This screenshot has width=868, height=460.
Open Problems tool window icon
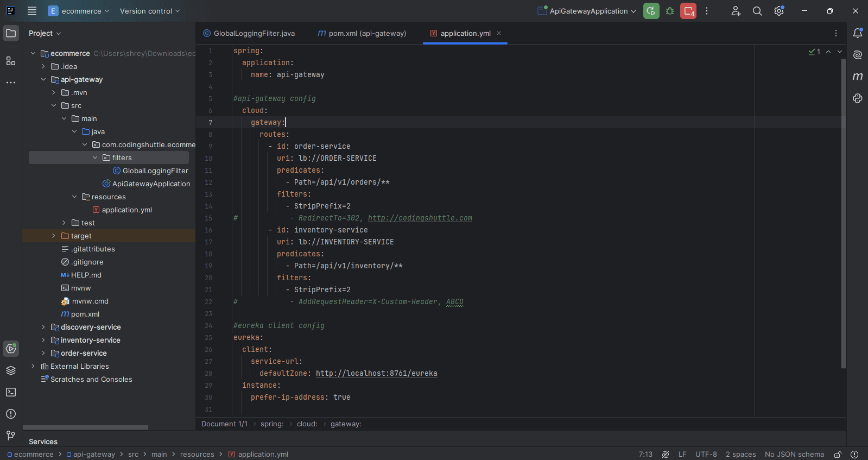[x=11, y=414]
